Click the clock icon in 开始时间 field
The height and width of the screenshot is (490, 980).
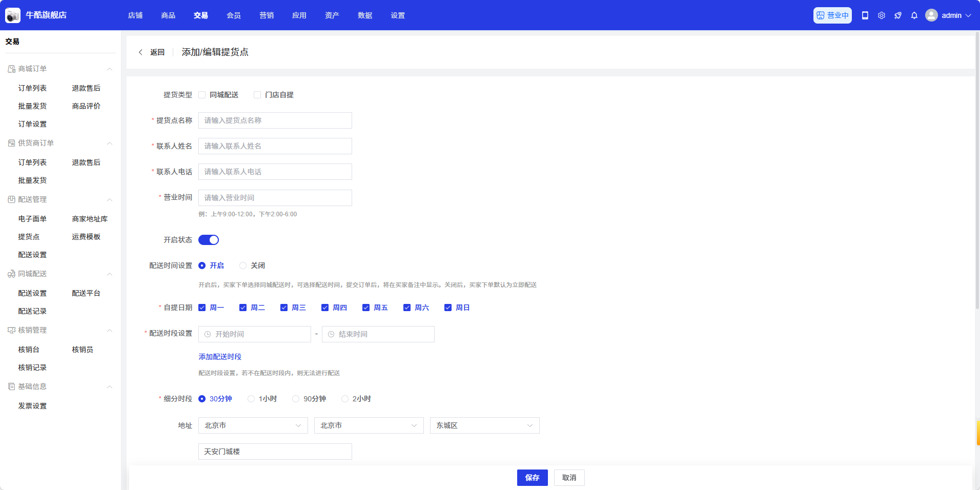click(x=208, y=334)
